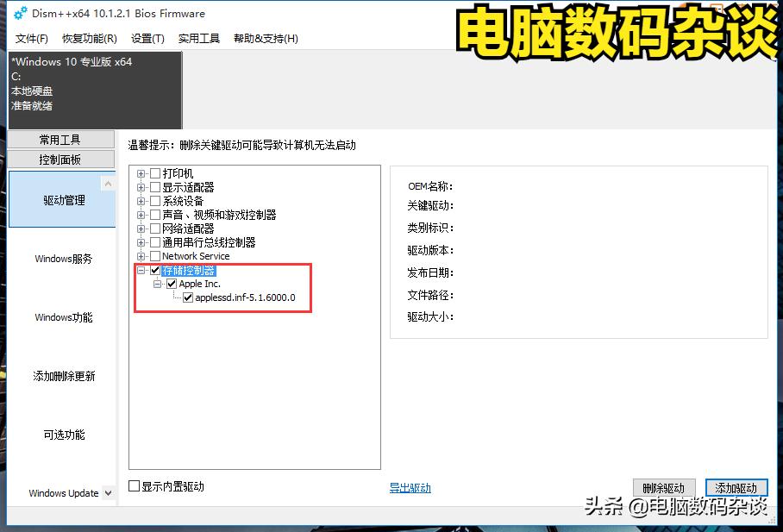
Task: Uncheck the applessd.inf-5.1.6000.0 driver
Action: (187, 297)
